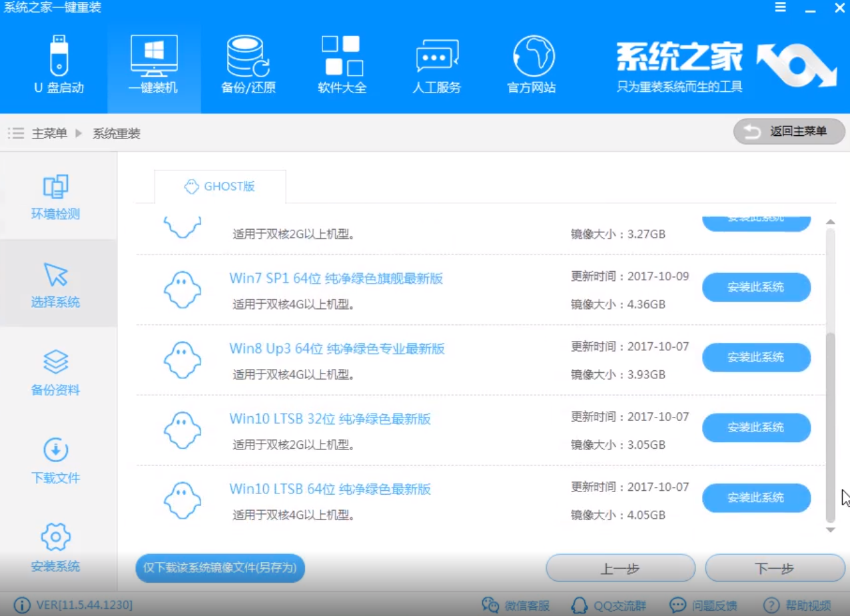Open the 备份资料 data backup step
Viewport: 850px width, 616px height.
click(x=55, y=372)
